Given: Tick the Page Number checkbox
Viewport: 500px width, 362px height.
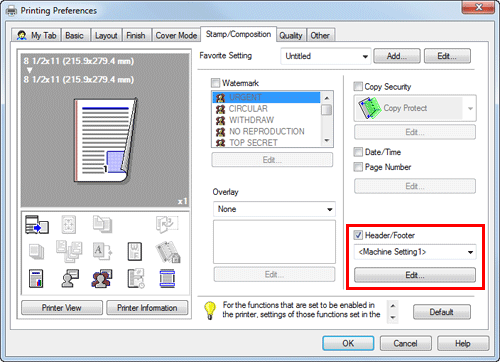Looking at the screenshot, I should [x=358, y=167].
